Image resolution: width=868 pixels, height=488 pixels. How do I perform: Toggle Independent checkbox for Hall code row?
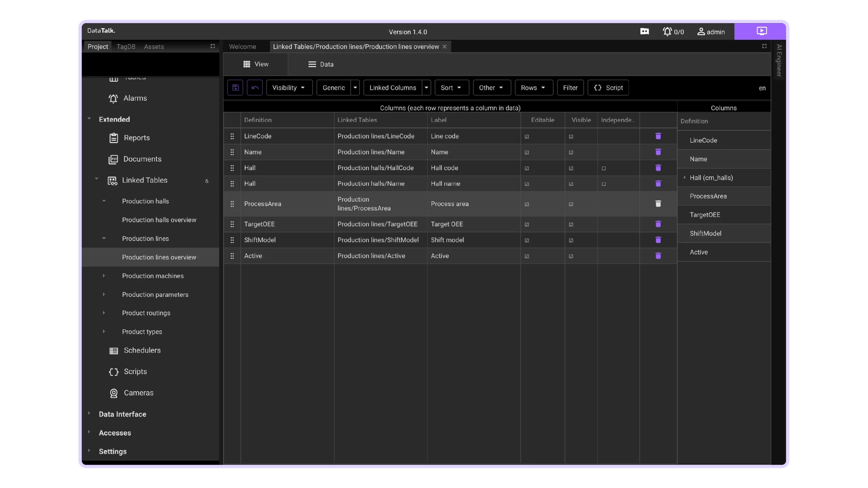point(604,168)
